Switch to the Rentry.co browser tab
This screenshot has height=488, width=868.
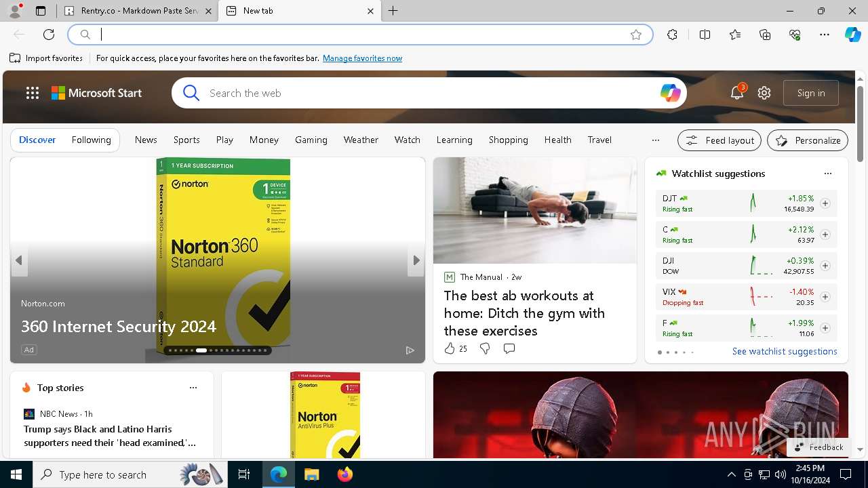(138, 11)
